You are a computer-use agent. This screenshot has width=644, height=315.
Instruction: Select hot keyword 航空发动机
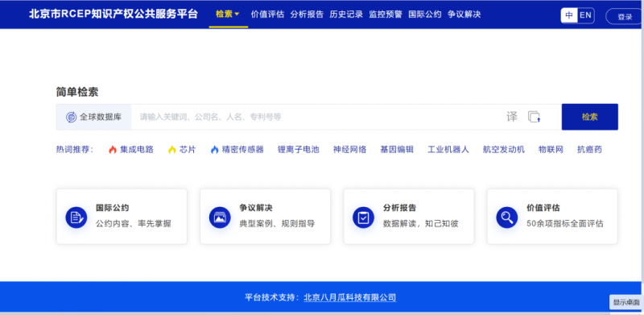point(504,150)
